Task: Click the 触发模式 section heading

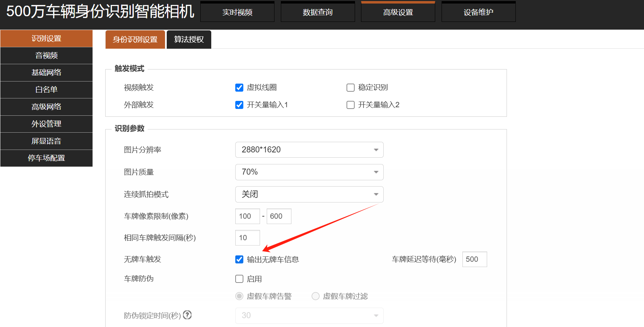Action: click(130, 68)
